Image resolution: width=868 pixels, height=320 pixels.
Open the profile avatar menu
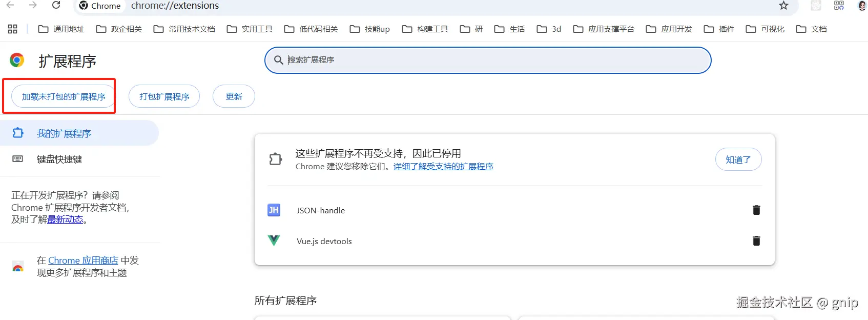coord(862,6)
